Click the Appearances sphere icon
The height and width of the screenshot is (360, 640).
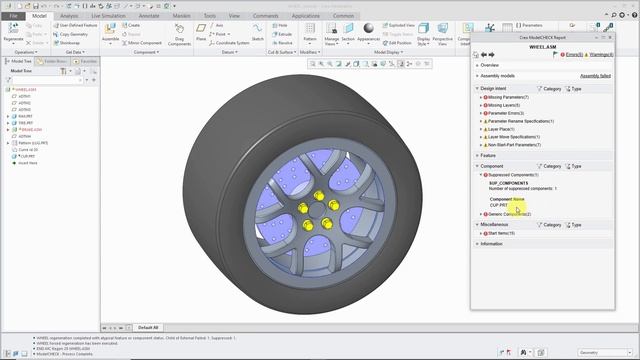tap(369, 28)
